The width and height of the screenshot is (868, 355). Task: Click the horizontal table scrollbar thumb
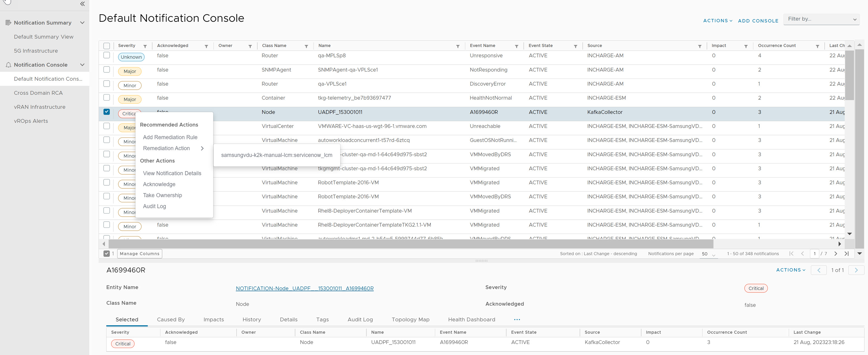coord(411,244)
